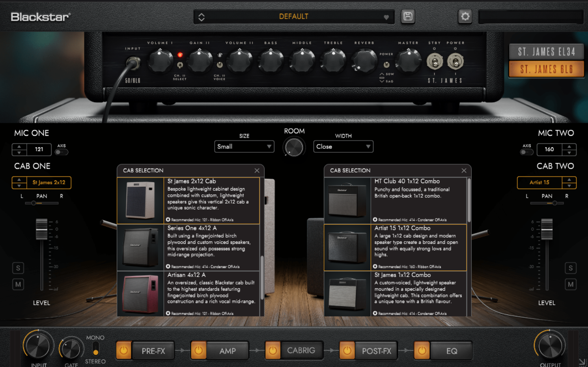Click the Cab One LEVEL fader
This screenshot has width=588, height=367.
(41, 229)
